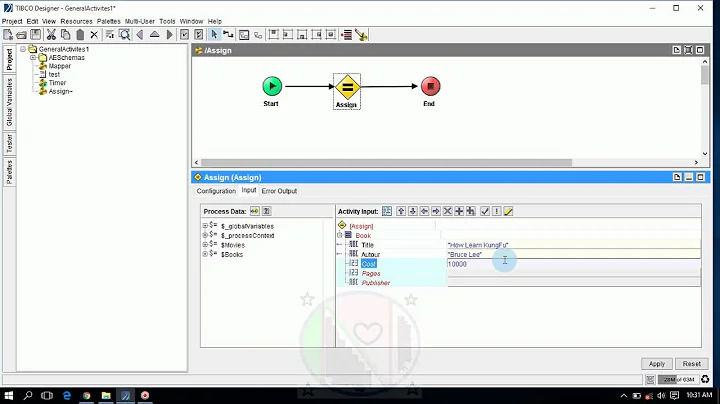Select the Start activity on canvas

point(272,86)
